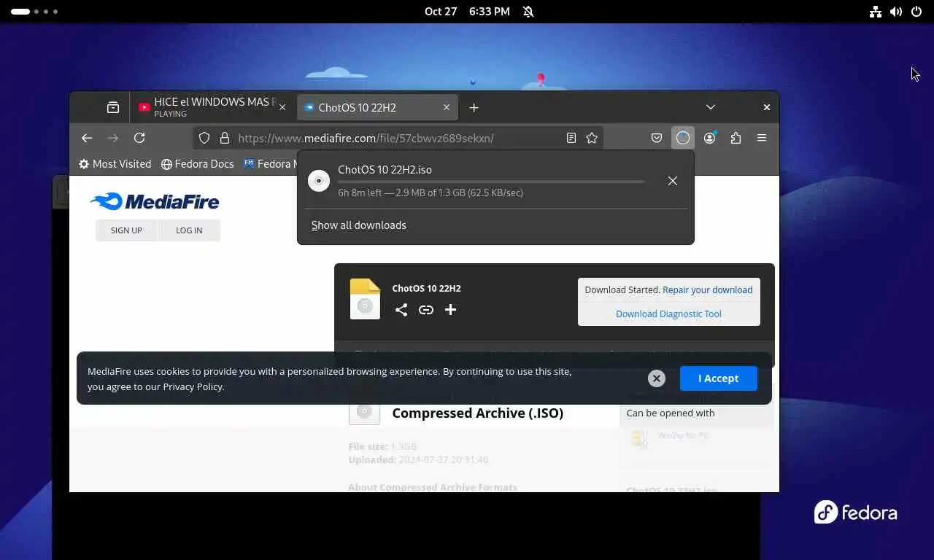Open Firefox account icon
This screenshot has width=934, height=560.
click(709, 138)
